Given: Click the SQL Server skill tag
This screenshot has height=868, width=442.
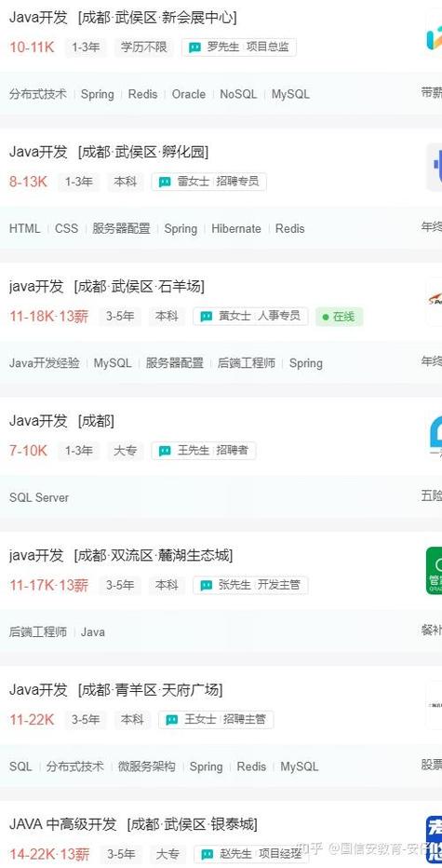Looking at the screenshot, I should click(x=39, y=497).
